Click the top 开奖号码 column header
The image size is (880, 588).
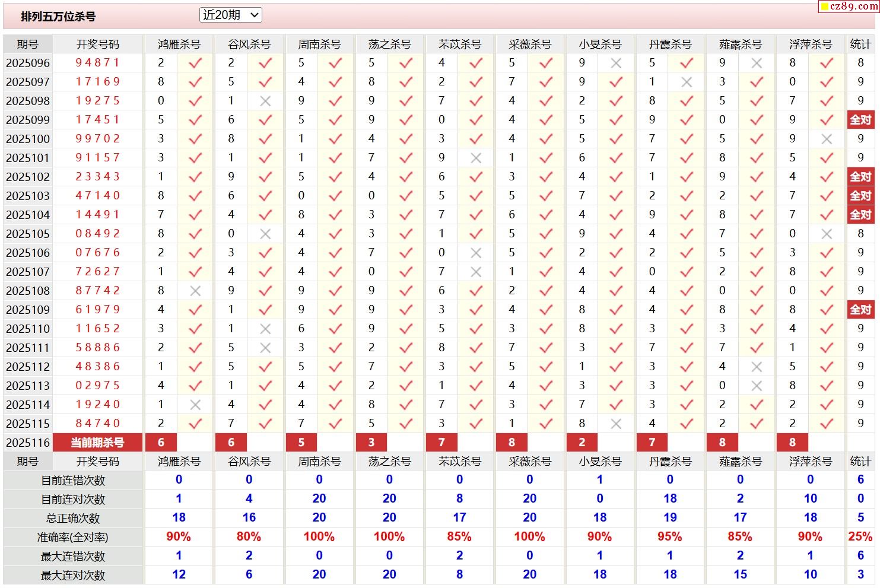97,45
